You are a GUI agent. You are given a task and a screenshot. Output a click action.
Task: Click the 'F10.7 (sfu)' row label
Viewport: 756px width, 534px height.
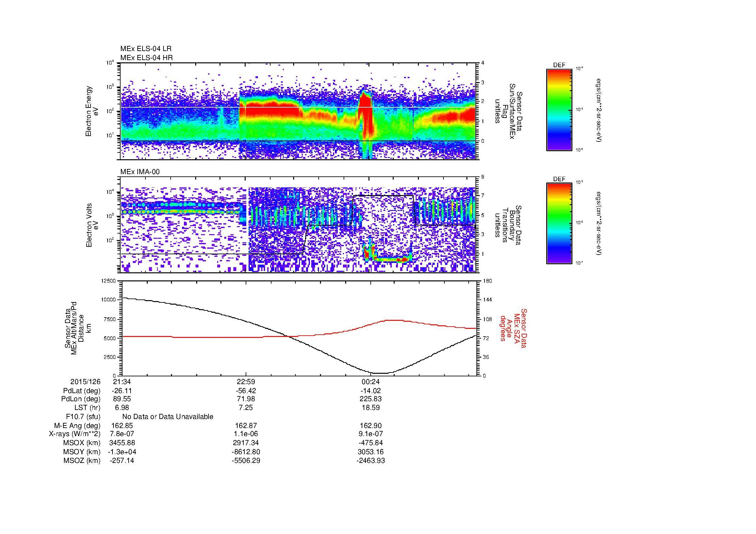point(83,417)
